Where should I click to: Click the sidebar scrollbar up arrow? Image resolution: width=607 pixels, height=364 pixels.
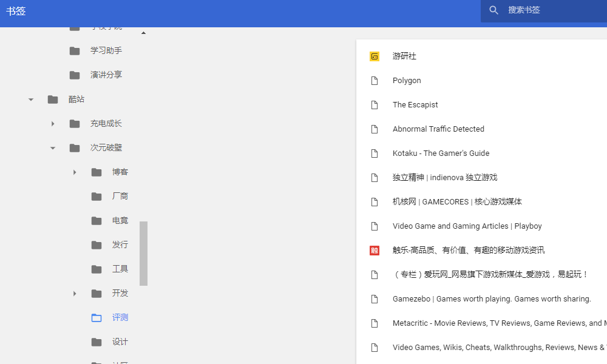point(144,33)
